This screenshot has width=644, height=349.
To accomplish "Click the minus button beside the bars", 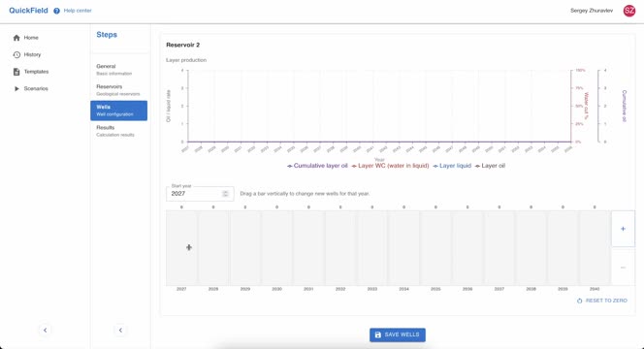I will coord(623,268).
